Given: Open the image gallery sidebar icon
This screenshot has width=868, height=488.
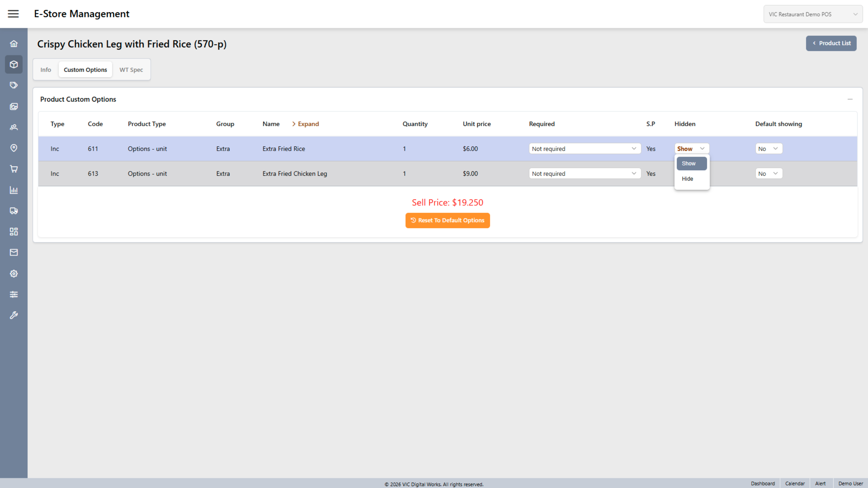Looking at the screenshot, I should click(13, 106).
